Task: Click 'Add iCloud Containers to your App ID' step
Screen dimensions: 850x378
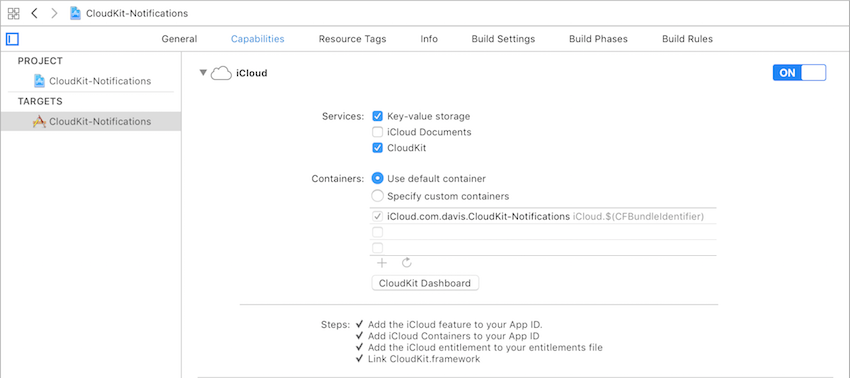Action: point(453,336)
